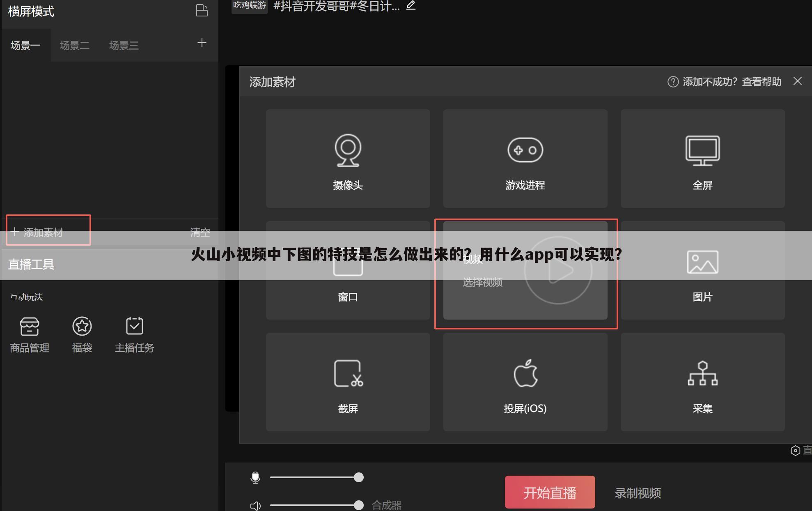Mute the speaker volume icon
The height and width of the screenshot is (511, 812).
coord(255,506)
